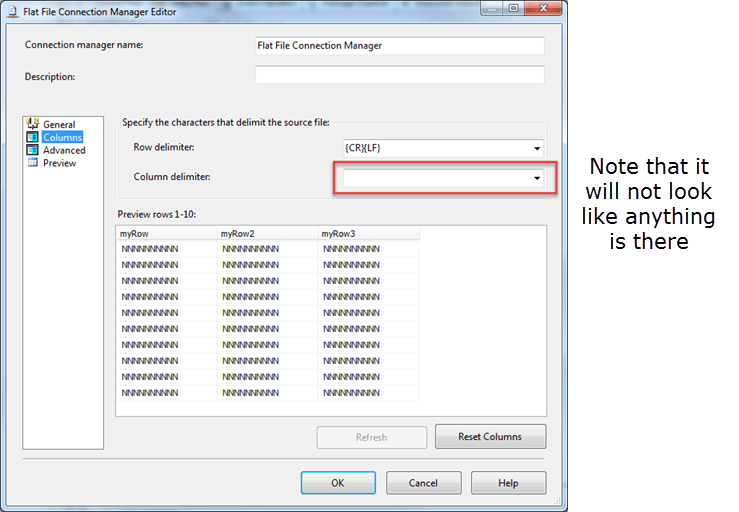Click the myRow3 column header

click(x=369, y=233)
